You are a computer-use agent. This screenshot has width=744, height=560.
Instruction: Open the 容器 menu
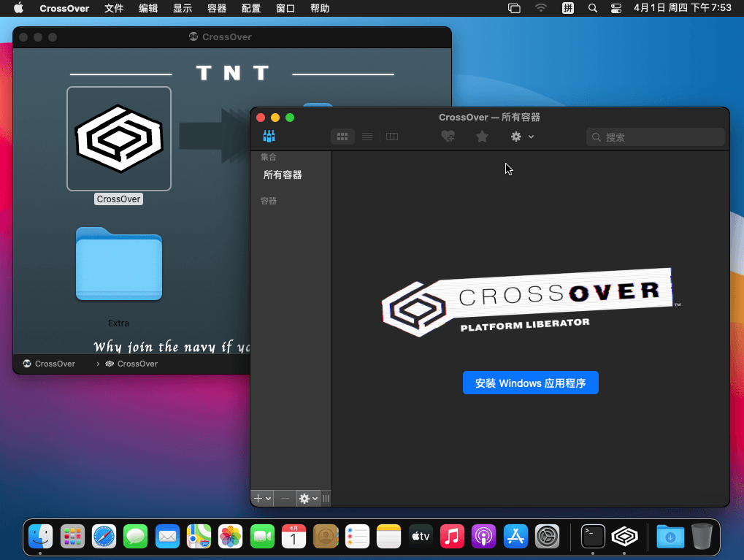point(217,8)
